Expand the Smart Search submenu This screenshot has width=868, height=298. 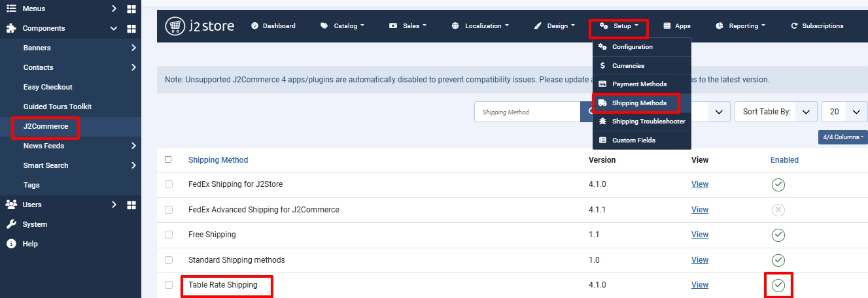click(x=133, y=165)
